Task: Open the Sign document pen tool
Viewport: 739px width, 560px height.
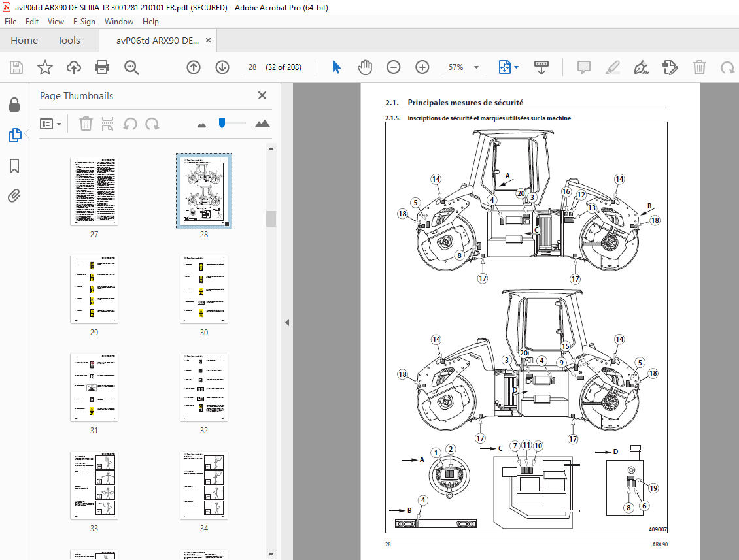Action: [641, 67]
